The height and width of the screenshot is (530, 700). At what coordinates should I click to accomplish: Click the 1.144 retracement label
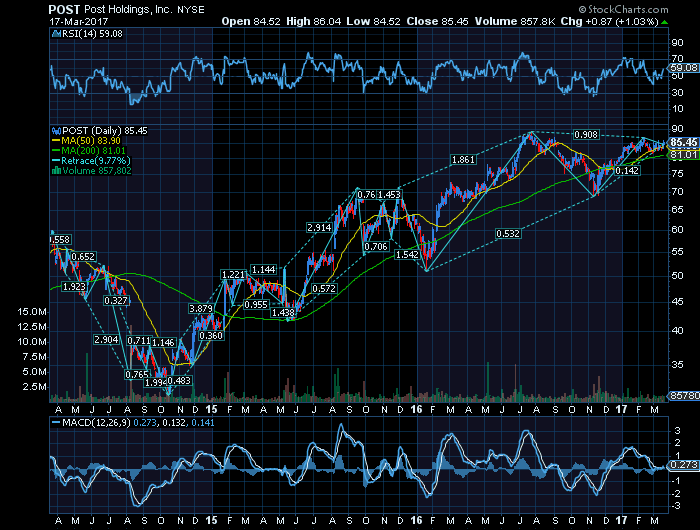(263, 270)
